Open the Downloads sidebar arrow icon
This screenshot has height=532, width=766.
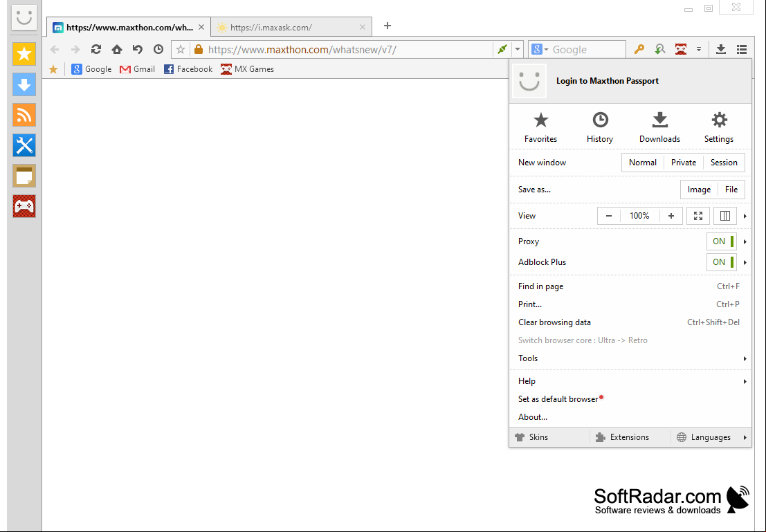tap(24, 84)
